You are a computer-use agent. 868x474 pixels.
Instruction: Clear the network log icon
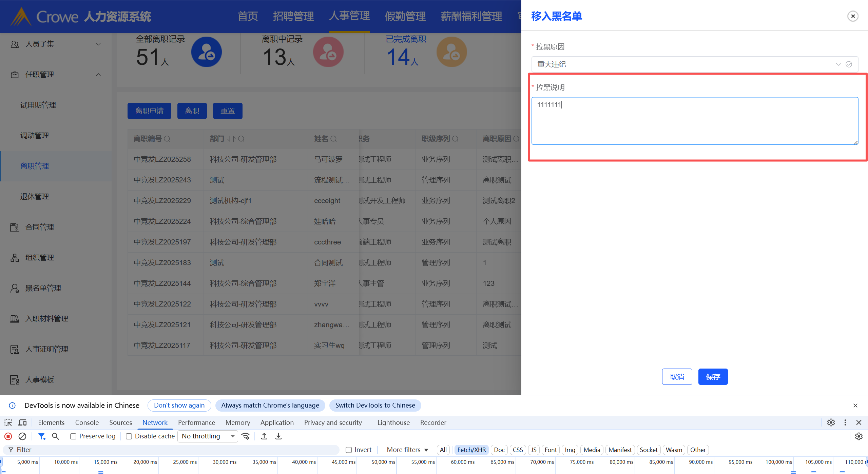(x=22, y=436)
